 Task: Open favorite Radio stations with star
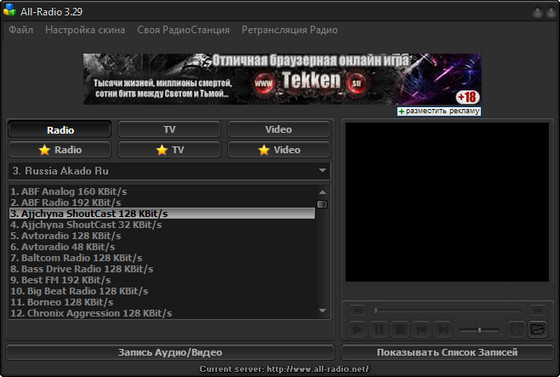click(x=60, y=150)
